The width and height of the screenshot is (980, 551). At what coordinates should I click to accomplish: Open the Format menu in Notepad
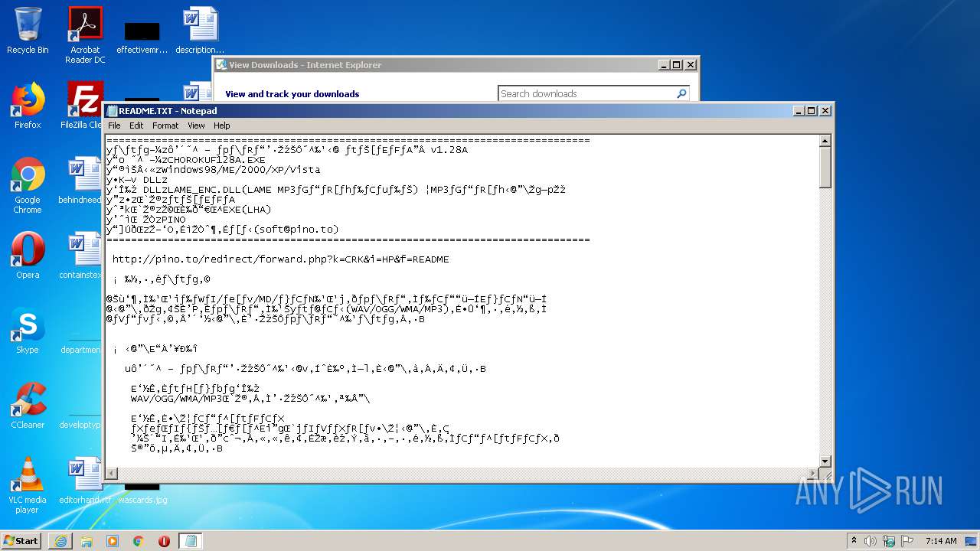point(165,126)
